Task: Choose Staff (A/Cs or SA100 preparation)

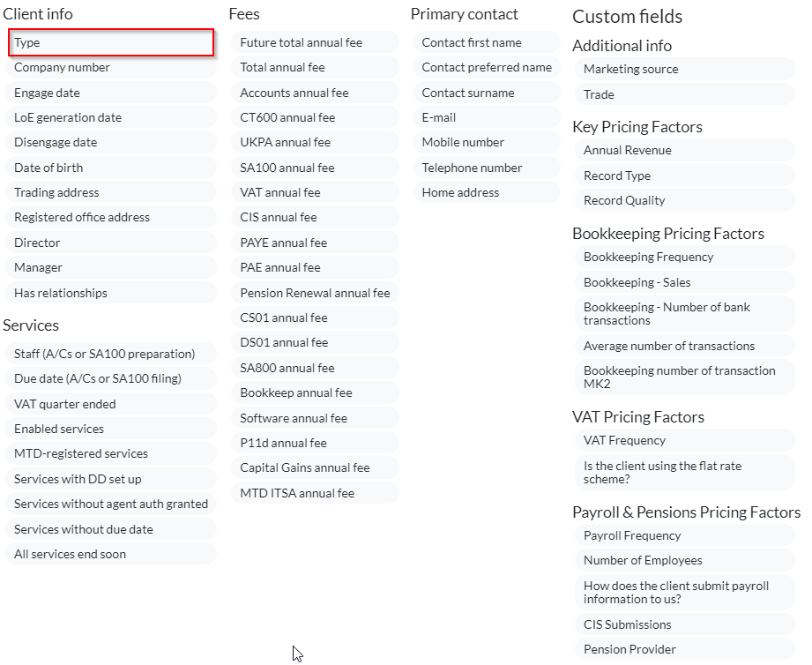Action: [x=111, y=354]
